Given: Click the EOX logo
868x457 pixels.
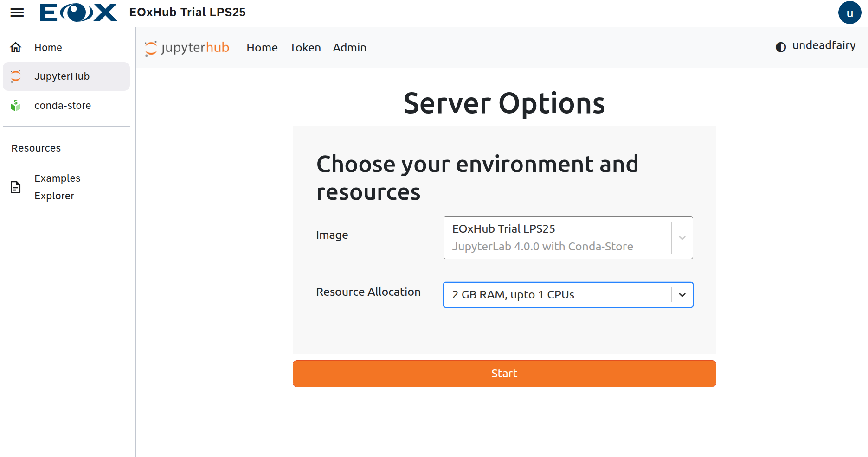Looking at the screenshot, I should coord(78,13).
